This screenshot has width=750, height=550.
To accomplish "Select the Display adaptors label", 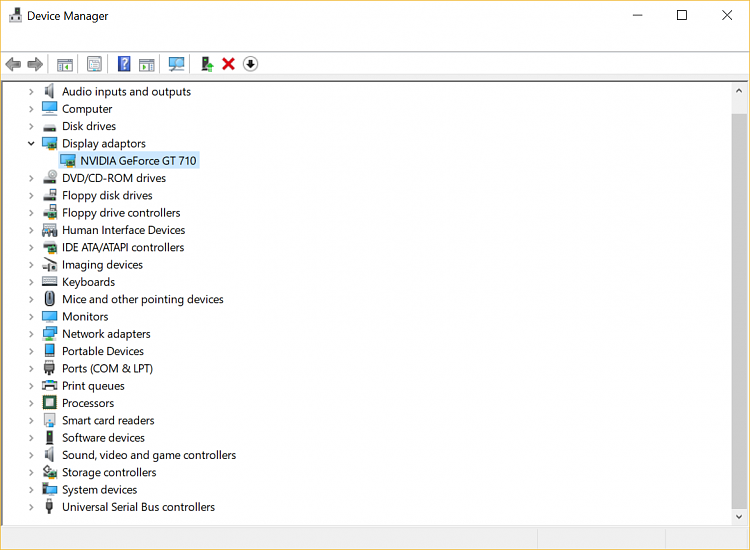I will [104, 143].
